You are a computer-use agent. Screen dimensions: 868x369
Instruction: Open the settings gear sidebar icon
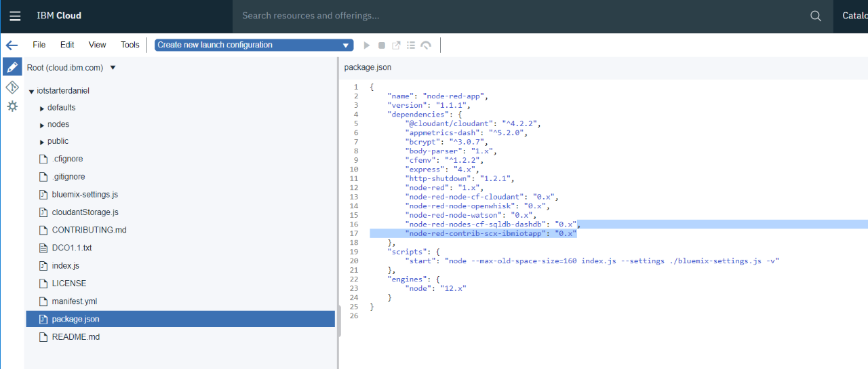(12, 106)
